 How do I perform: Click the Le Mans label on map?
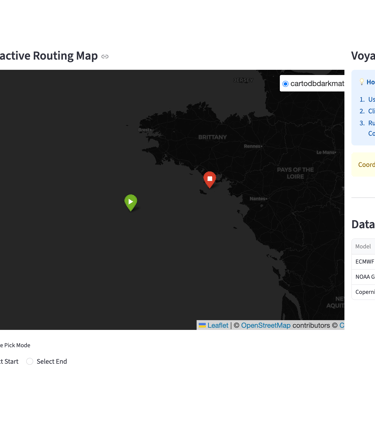click(x=326, y=152)
